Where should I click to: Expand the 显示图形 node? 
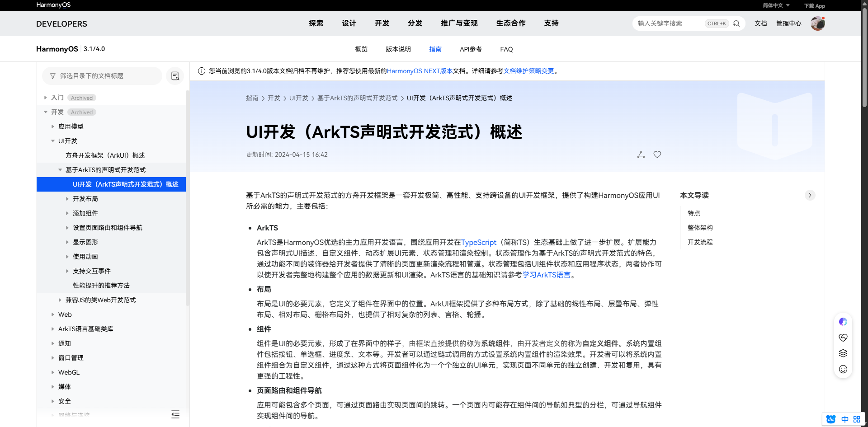coord(67,242)
